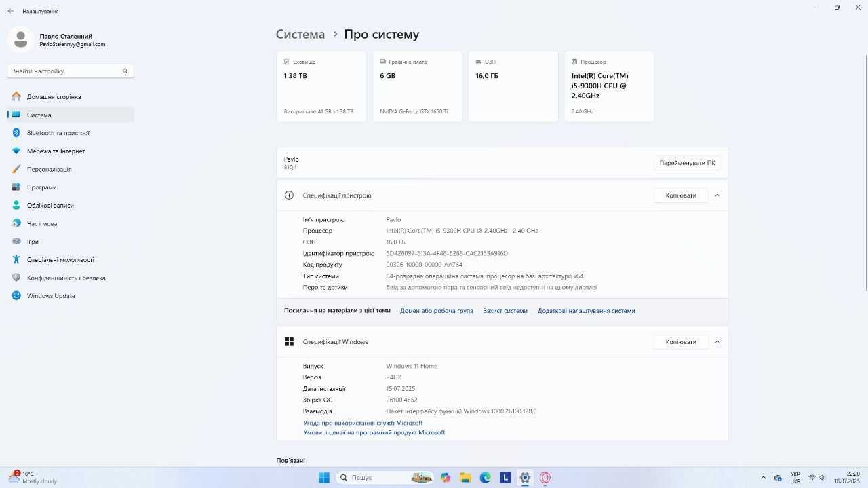The width and height of the screenshot is (868, 488).
Task: Open the Wi-Fi network tray icon
Action: pyautogui.click(x=812, y=478)
